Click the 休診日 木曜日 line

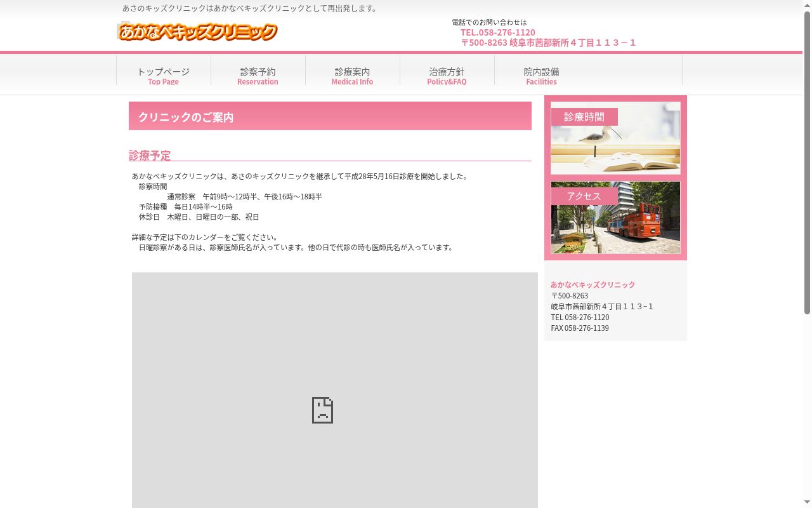click(199, 217)
